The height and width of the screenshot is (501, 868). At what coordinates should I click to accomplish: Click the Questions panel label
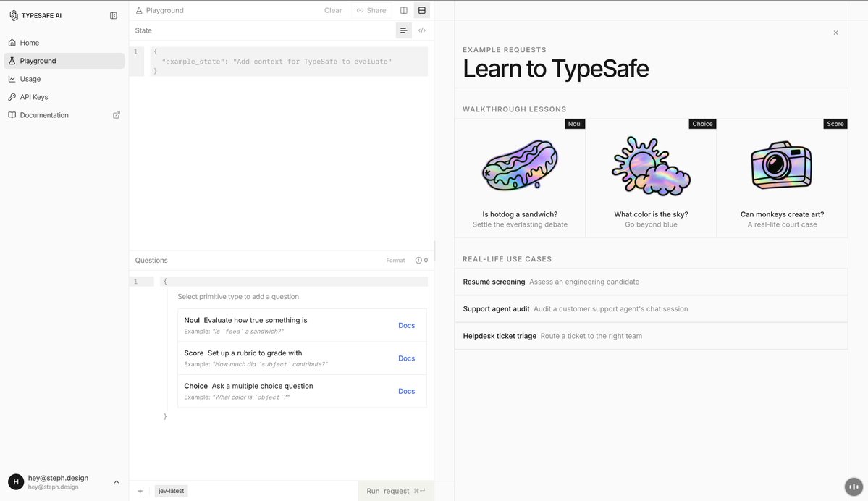[x=151, y=260]
